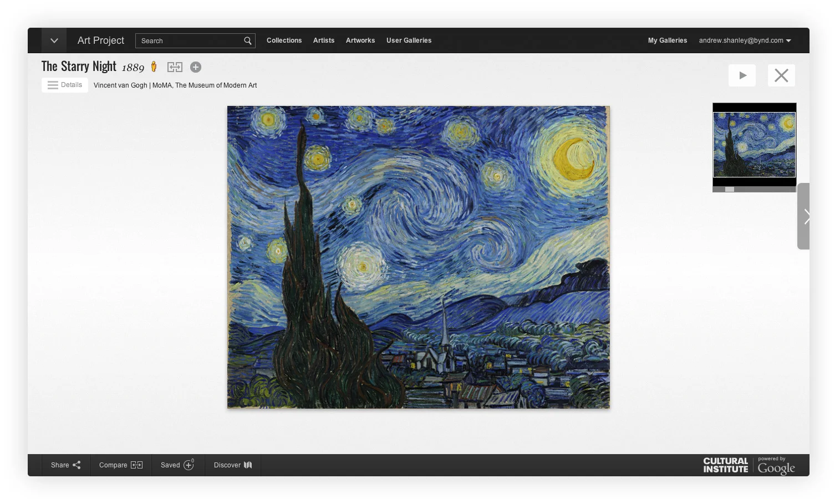This screenshot has width=840, height=504.
Task: Go to next artwork with right arrow
Action: pos(803,216)
